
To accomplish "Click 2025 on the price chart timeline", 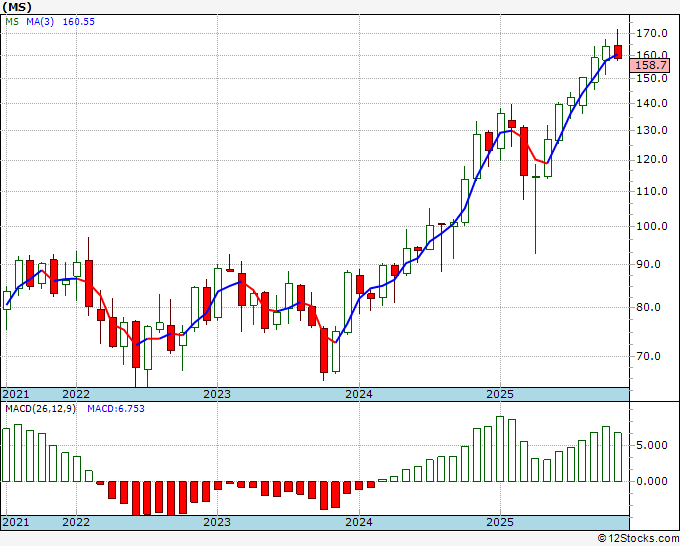I will click(x=500, y=394).
